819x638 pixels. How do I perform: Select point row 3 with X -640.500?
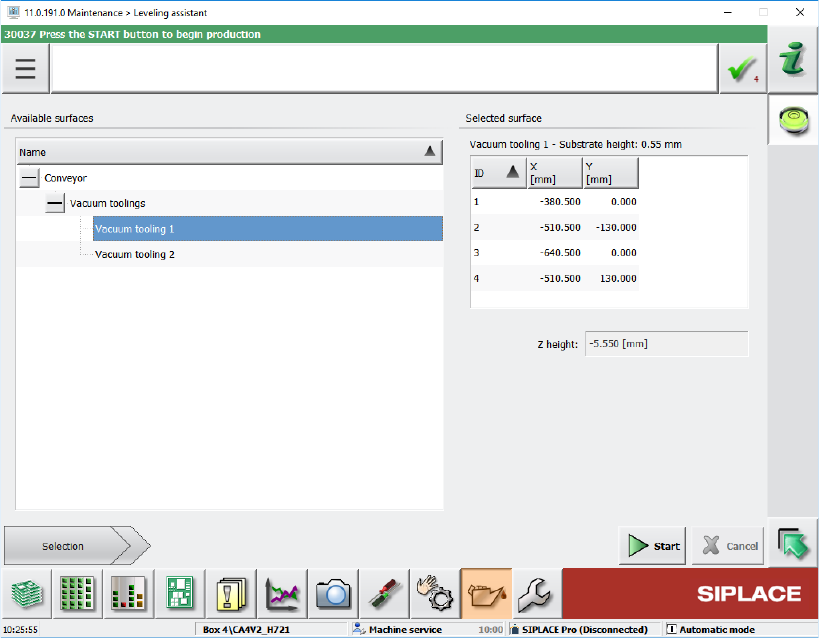pos(555,253)
